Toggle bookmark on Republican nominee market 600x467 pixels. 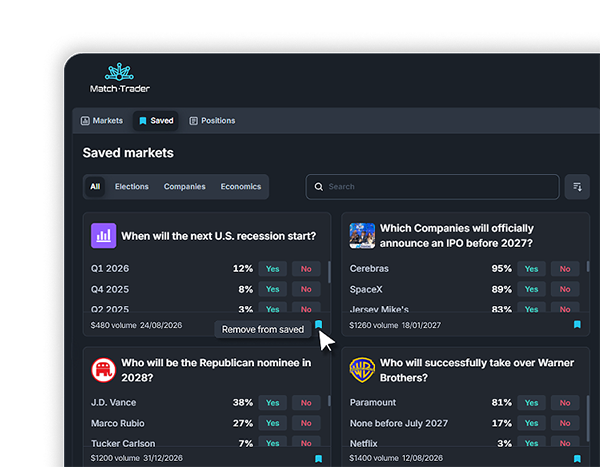[318, 459]
